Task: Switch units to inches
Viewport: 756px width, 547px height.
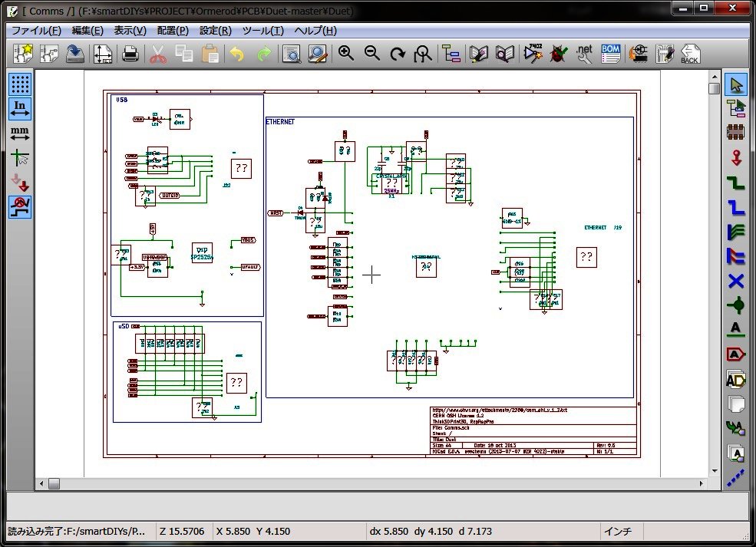Action: pyautogui.click(x=20, y=109)
